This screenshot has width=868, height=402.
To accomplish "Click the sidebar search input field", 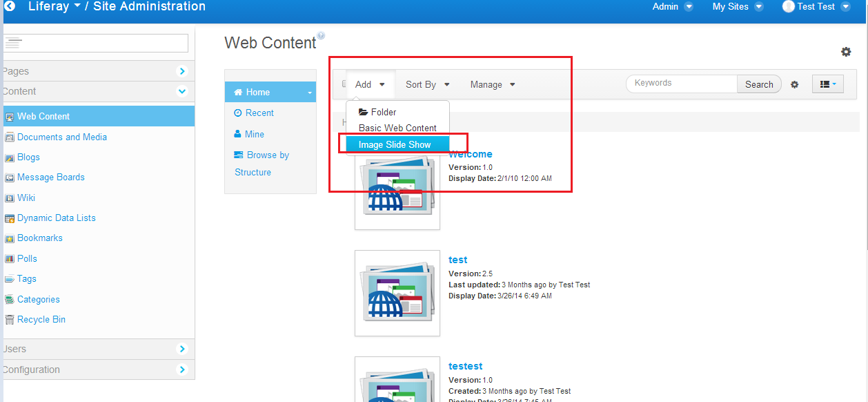I will tap(96, 43).
